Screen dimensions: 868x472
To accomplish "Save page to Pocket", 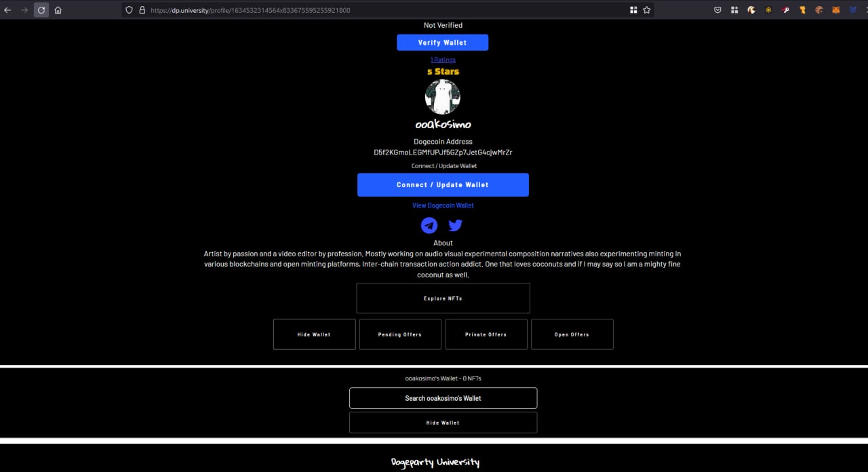I will coord(718,10).
